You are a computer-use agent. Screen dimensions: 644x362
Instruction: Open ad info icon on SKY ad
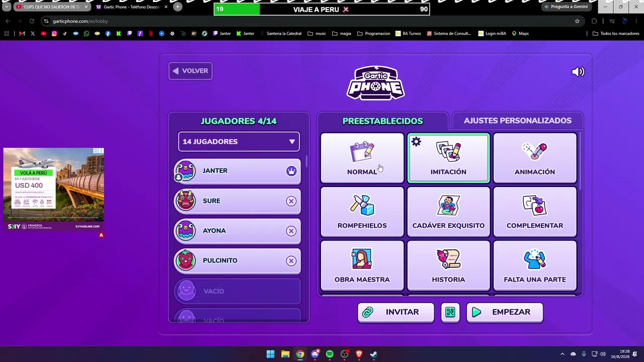(96, 151)
